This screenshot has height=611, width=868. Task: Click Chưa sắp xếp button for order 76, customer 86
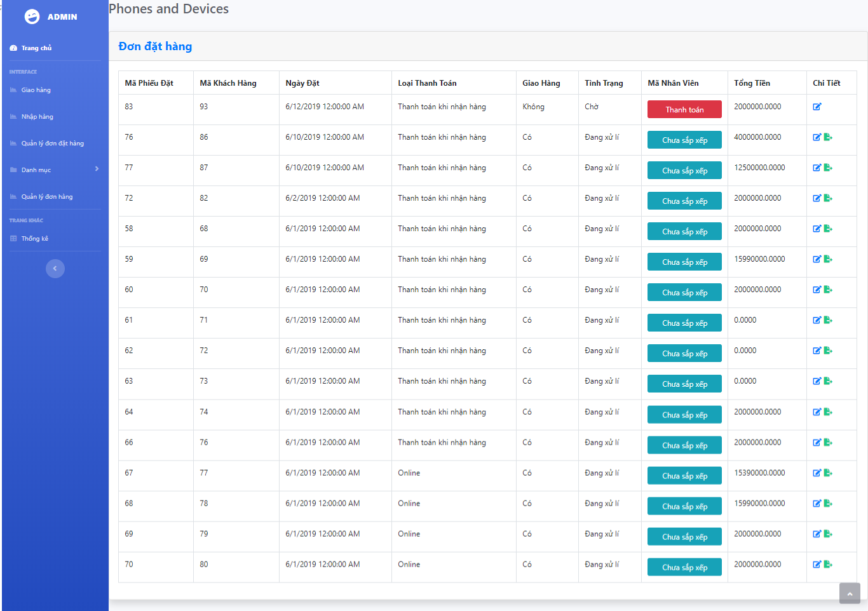coord(684,140)
